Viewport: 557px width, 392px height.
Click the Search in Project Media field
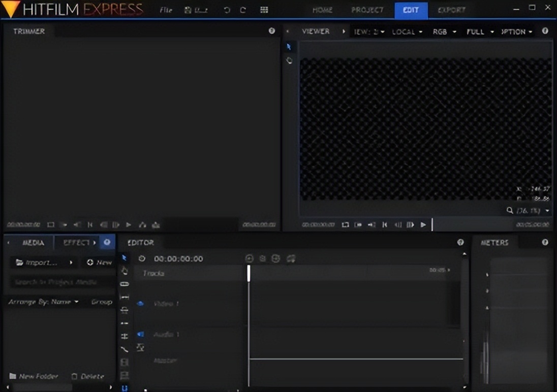coord(57,282)
